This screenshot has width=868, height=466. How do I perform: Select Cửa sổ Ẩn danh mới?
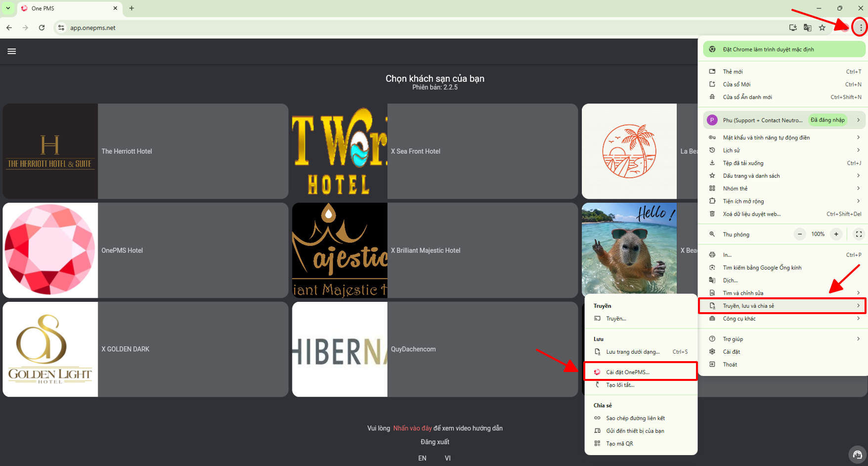tap(785, 97)
